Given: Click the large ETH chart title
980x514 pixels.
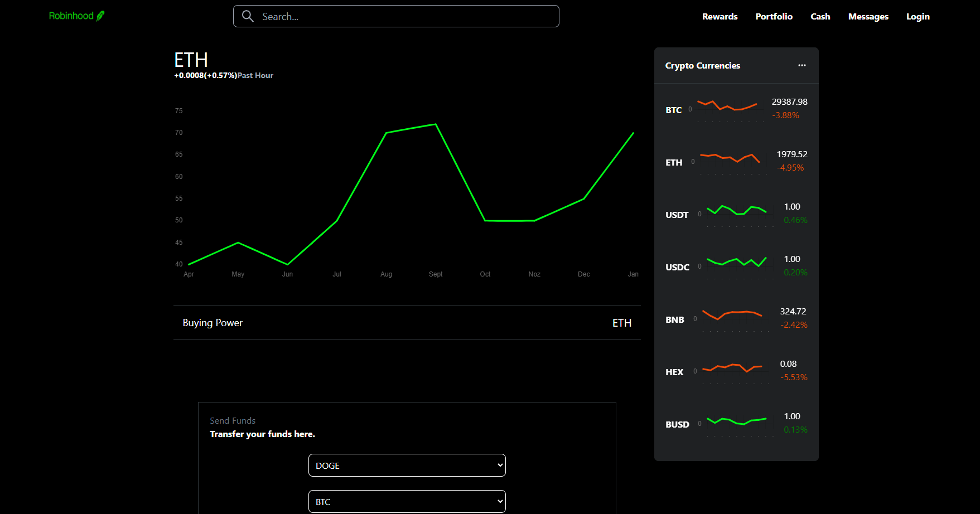Looking at the screenshot, I should 191,60.
